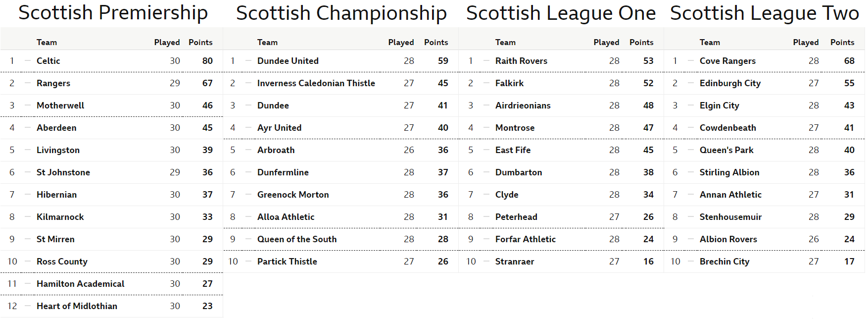Click Heart of Midlothian row name
Viewport: 868px width, 319px height.
[77, 306]
